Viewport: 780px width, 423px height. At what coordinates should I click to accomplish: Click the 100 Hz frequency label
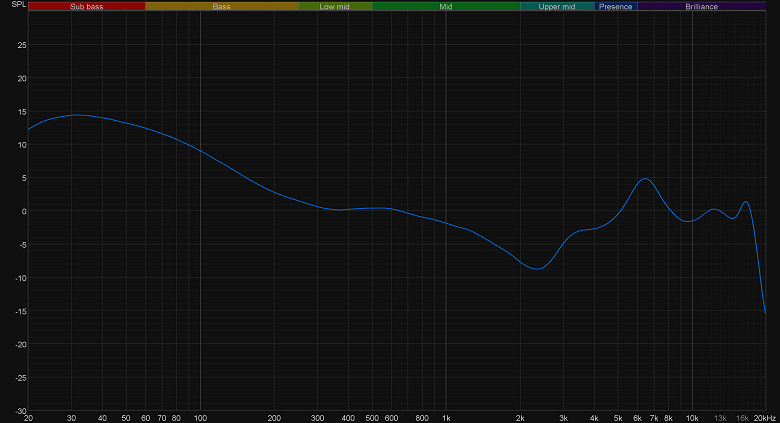click(200, 418)
